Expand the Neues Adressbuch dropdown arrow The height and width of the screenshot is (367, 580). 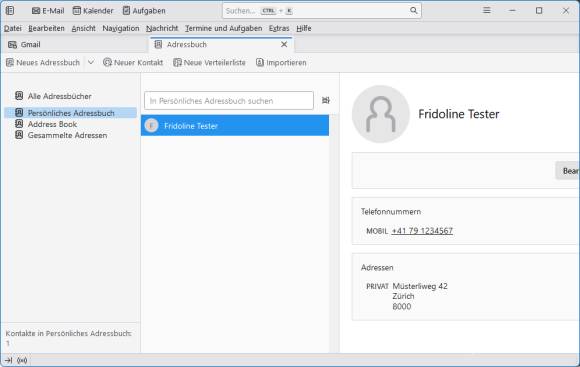coord(91,63)
